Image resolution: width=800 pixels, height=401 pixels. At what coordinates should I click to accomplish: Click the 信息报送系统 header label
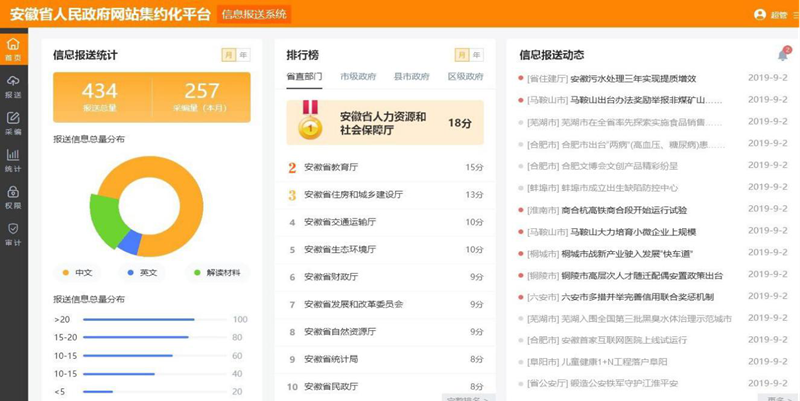(254, 14)
